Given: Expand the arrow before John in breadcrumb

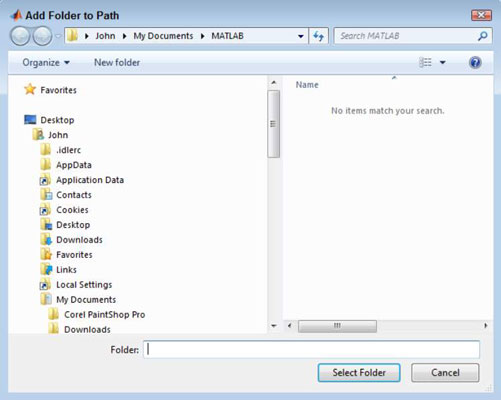Looking at the screenshot, I should [87, 36].
